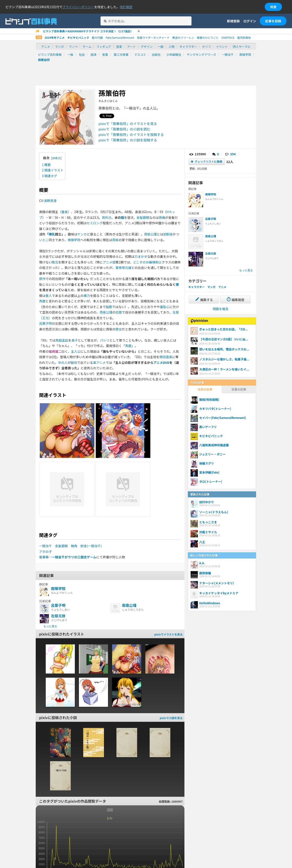Open 呂蒙子明 thumbnail in sidebar sibling articles

(195, 225)
